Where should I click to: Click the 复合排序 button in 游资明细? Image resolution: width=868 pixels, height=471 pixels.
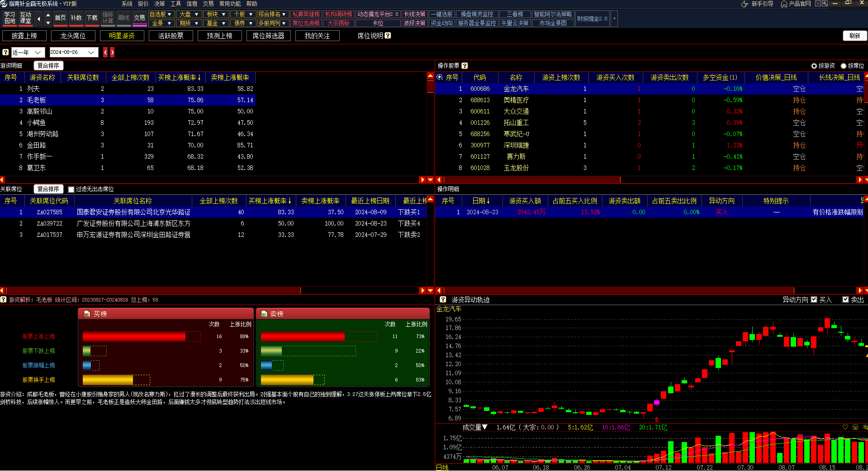48,66
